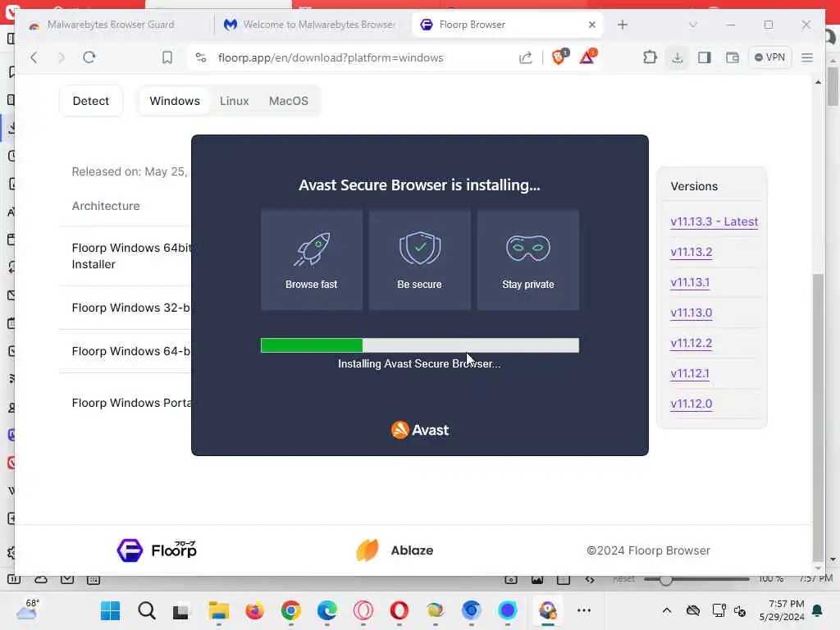Launch Google Chrome from the taskbar
Image resolution: width=840 pixels, height=630 pixels.
291,610
